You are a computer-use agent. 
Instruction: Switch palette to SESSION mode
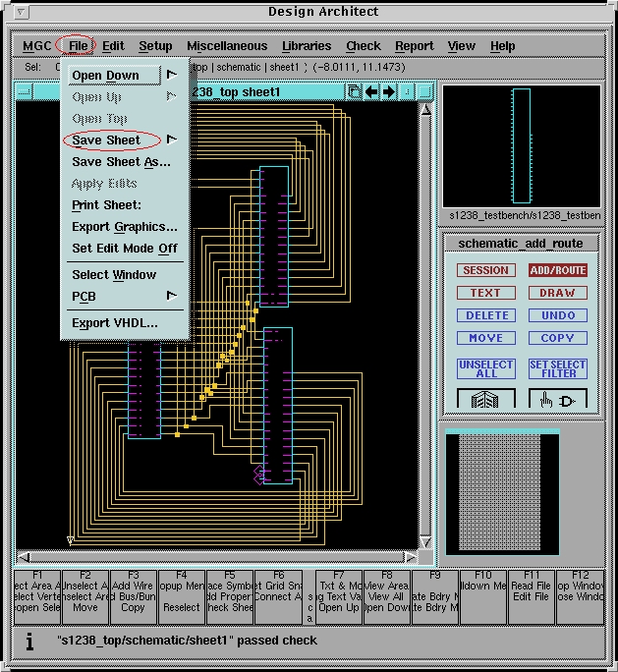(486, 270)
